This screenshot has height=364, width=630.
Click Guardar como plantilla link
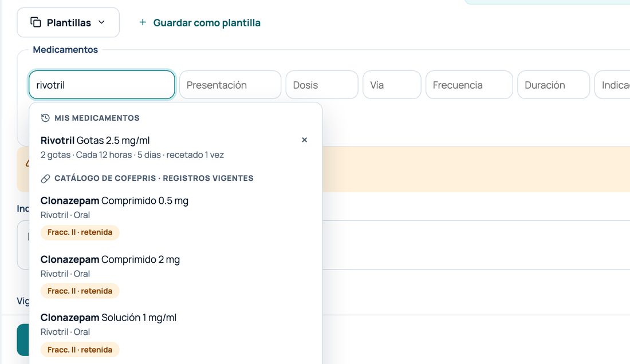point(207,22)
